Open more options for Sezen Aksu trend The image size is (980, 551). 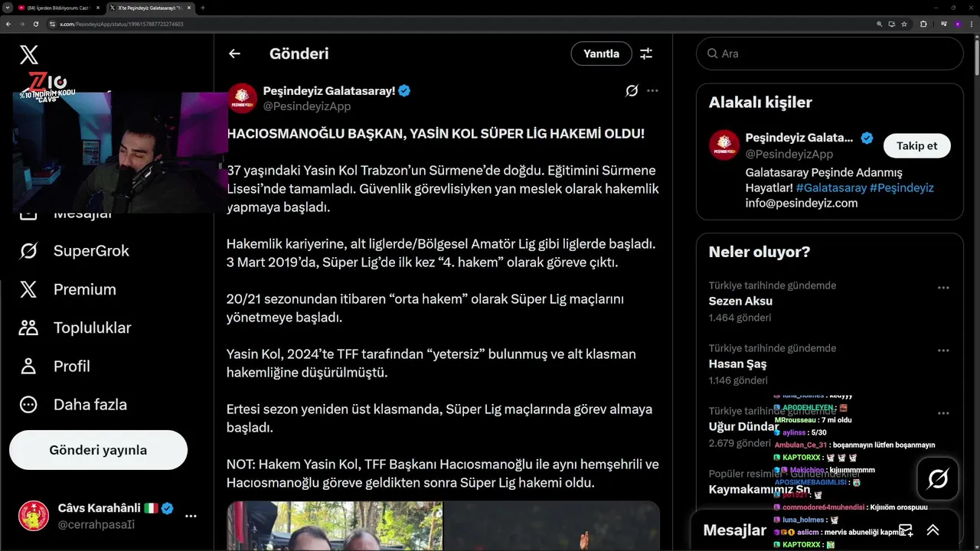pyautogui.click(x=943, y=288)
